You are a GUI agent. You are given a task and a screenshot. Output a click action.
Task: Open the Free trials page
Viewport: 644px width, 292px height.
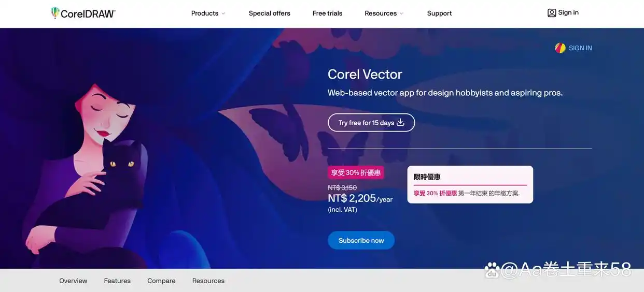click(x=327, y=13)
